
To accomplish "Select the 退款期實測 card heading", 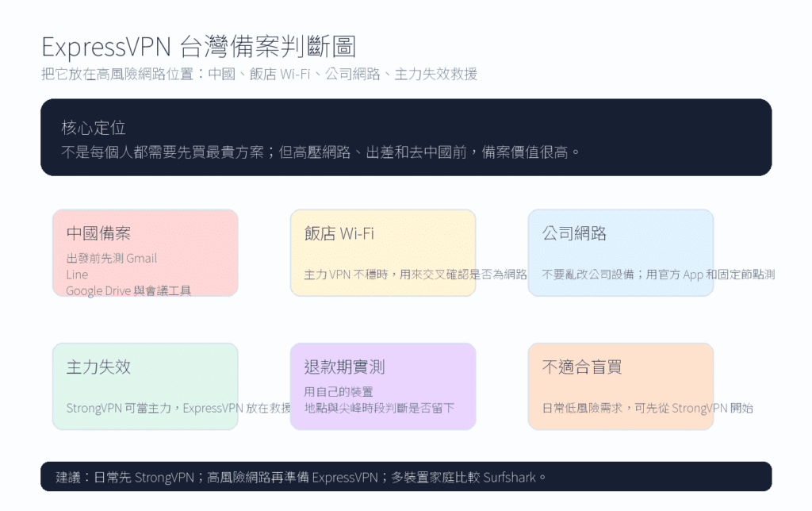I will pos(344,367).
